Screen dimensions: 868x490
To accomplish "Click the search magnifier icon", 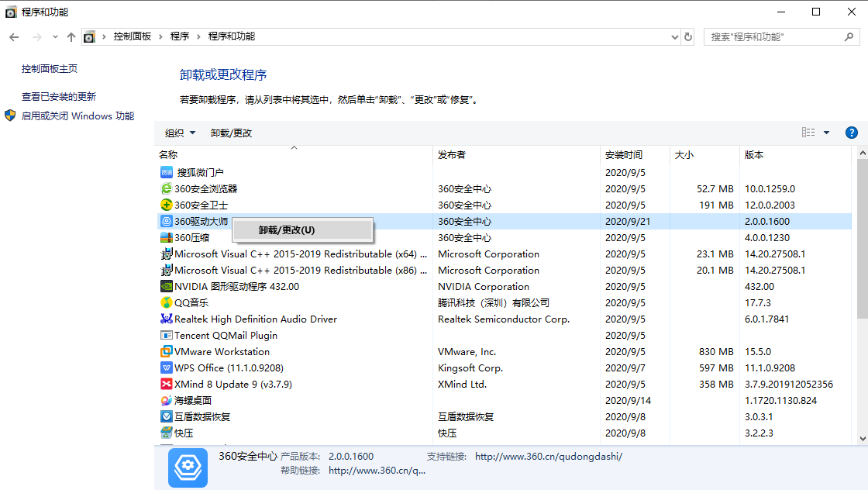I will click(849, 36).
